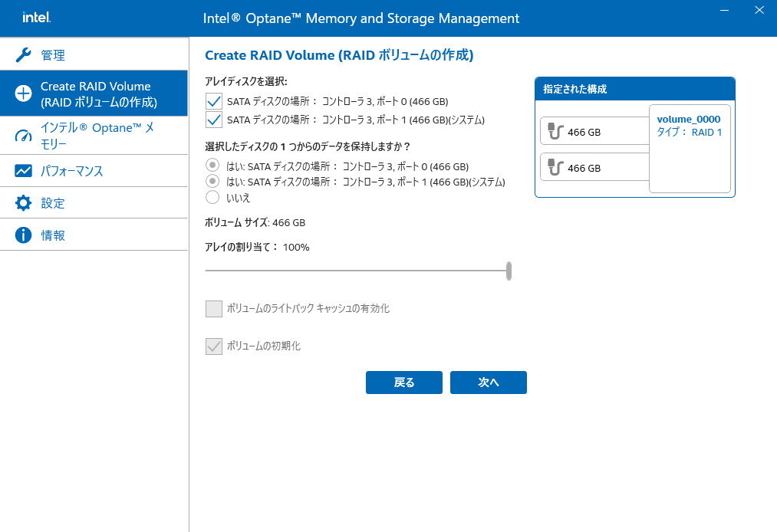Toggle ボリュームのライトバック キャッシュの有効化 checkbox
This screenshot has width=777, height=532.
pos(214,309)
